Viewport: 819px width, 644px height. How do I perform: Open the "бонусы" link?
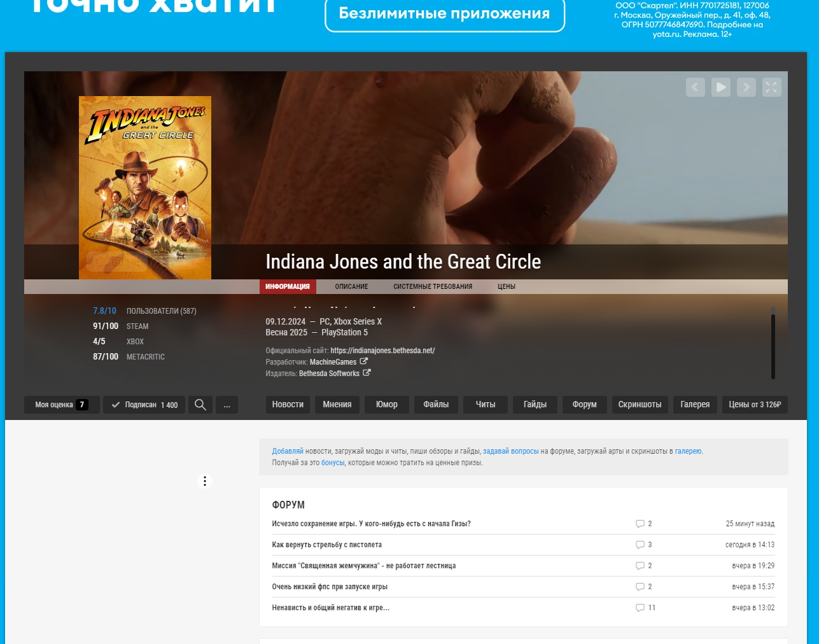333,463
